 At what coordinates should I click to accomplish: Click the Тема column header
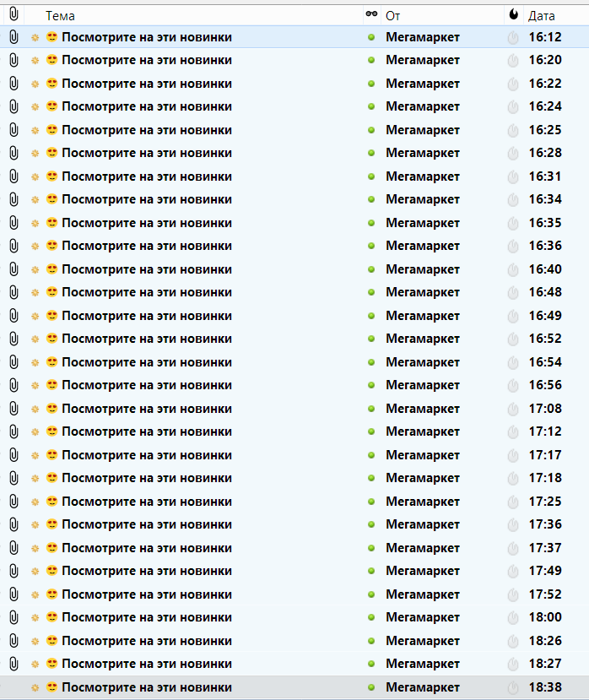60,16
